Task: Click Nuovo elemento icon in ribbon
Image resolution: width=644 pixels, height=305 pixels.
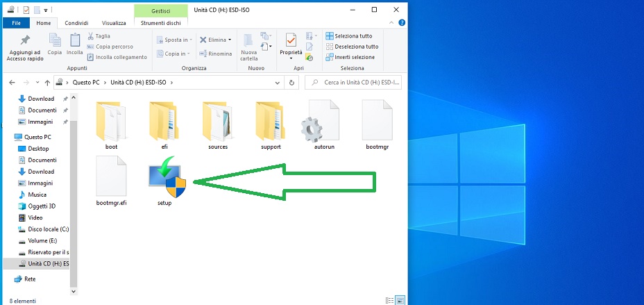Action: [266, 36]
